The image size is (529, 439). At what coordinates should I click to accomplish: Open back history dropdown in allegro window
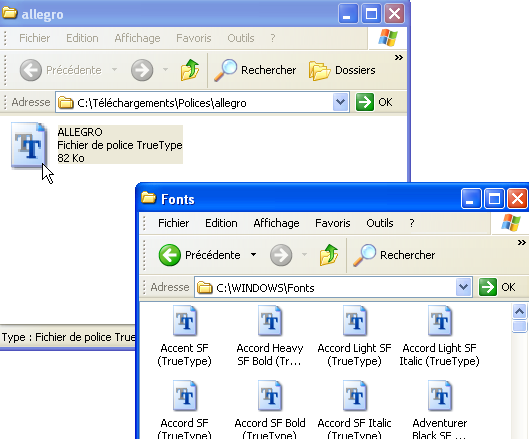[114, 70]
